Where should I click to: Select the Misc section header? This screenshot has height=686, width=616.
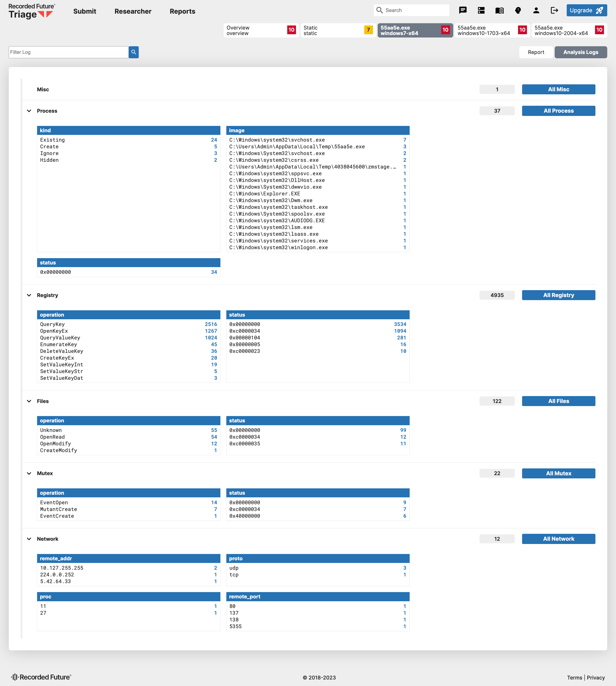[43, 89]
